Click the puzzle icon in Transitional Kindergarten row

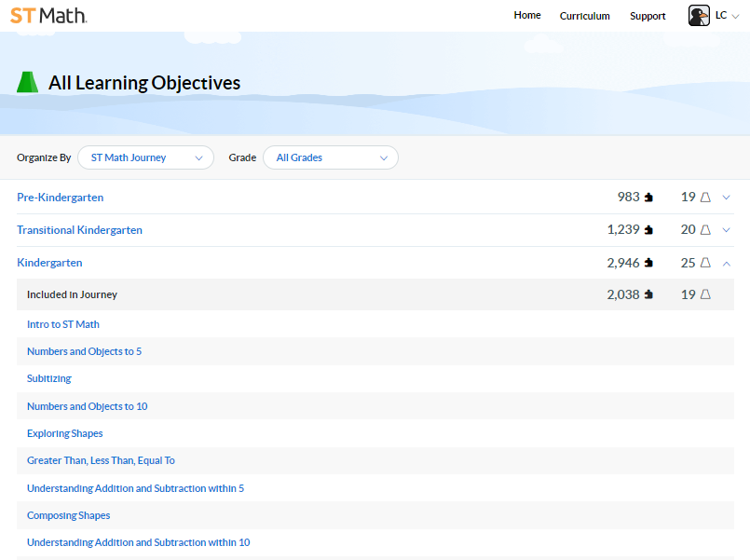(x=648, y=230)
